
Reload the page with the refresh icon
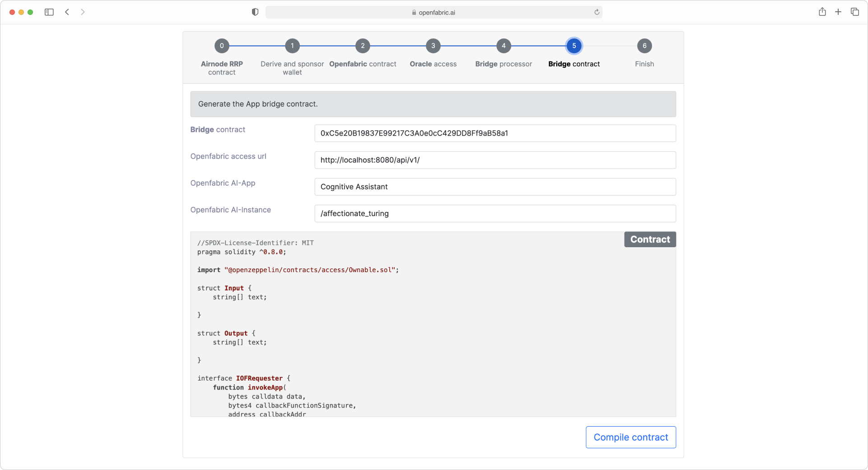(597, 12)
